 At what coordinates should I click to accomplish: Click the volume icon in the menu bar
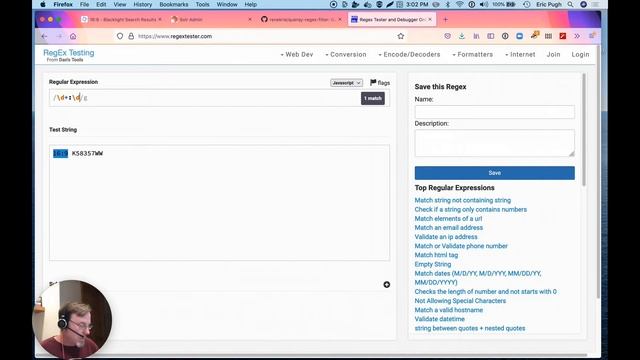484,4
